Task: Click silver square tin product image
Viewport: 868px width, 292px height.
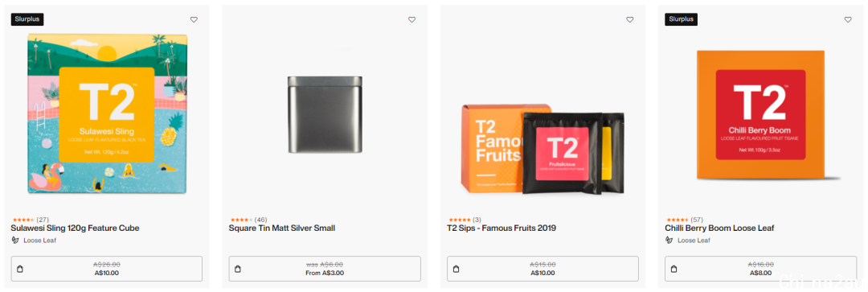Action: pos(325,114)
